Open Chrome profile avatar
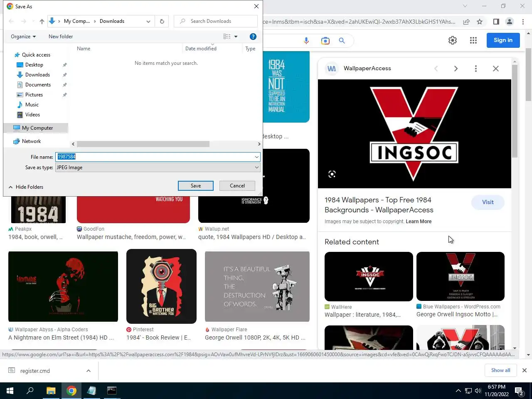 (510, 22)
